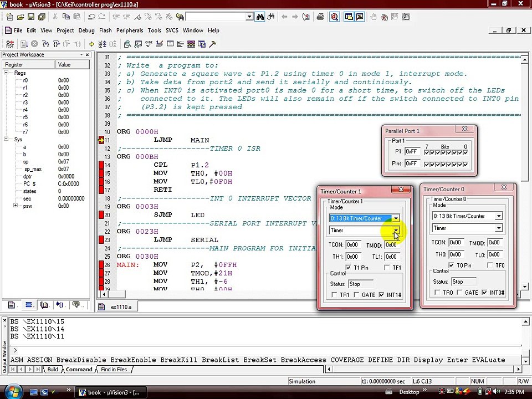Click the Step Over braces icon

(57, 44)
